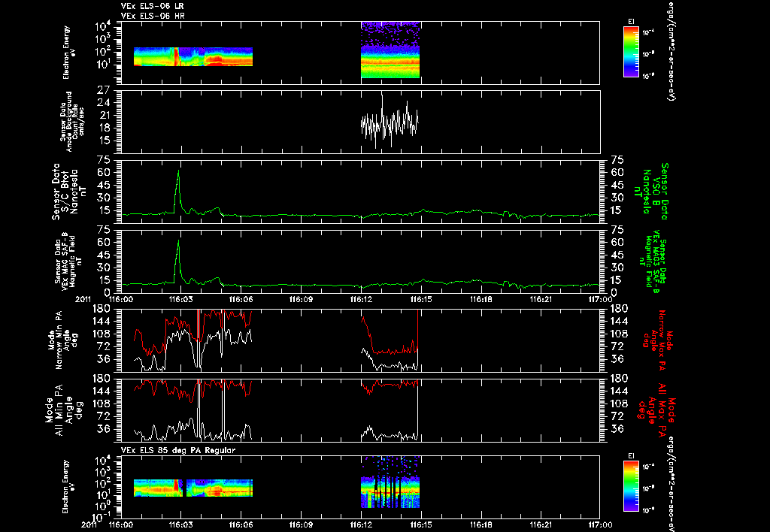The image size is (770, 532).
Task: Click '116:18' on the bottom time axis
Action: [x=480, y=525]
